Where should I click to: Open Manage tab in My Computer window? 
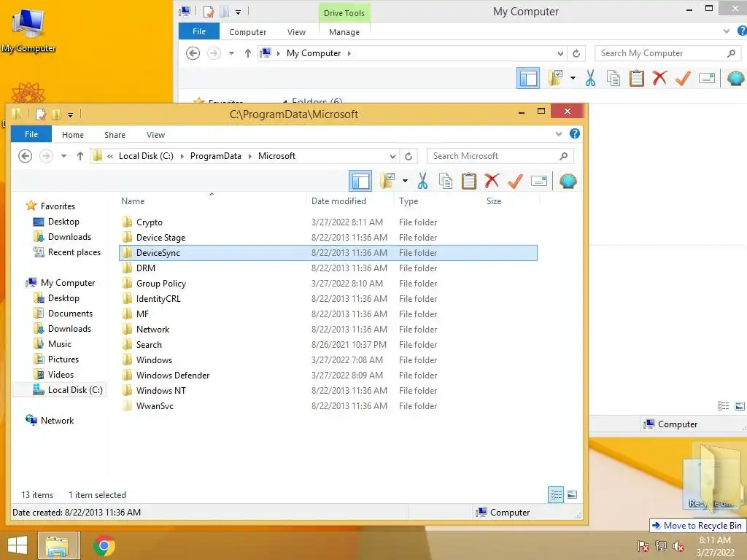tap(344, 32)
